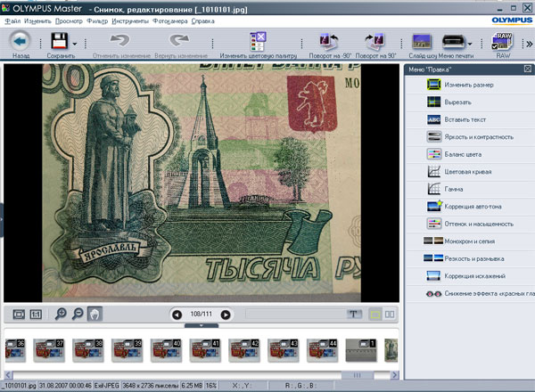
Task: Click the OLYMPUS logo at top right
Action: (x=512, y=20)
